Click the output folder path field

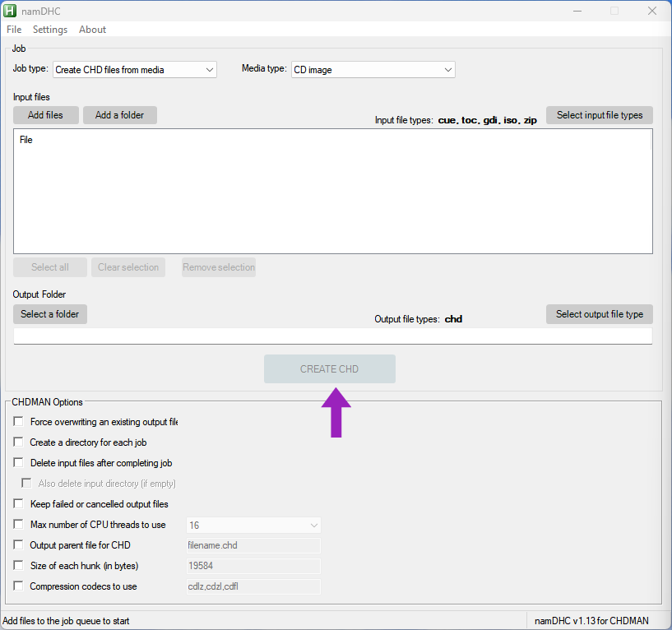[x=333, y=336]
